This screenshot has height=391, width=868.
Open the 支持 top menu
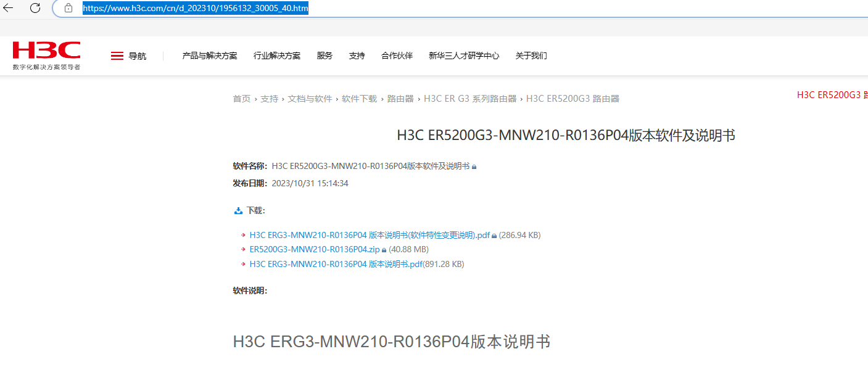(357, 56)
